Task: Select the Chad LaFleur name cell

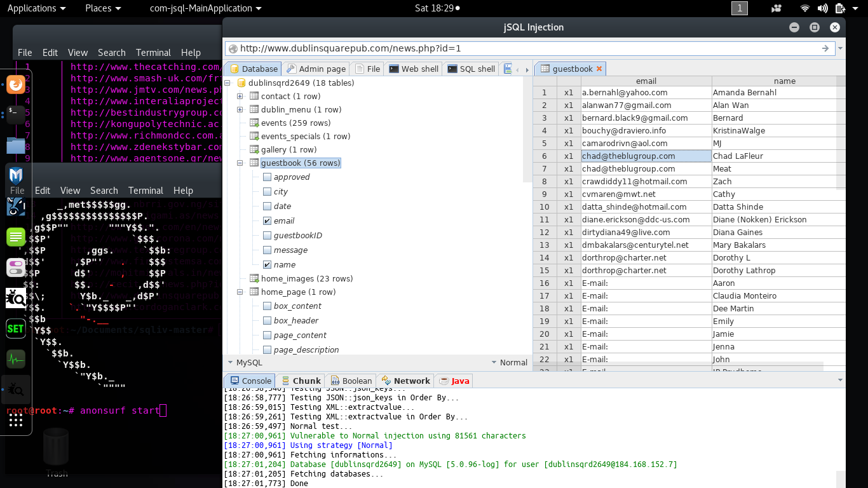Action: pos(778,156)
